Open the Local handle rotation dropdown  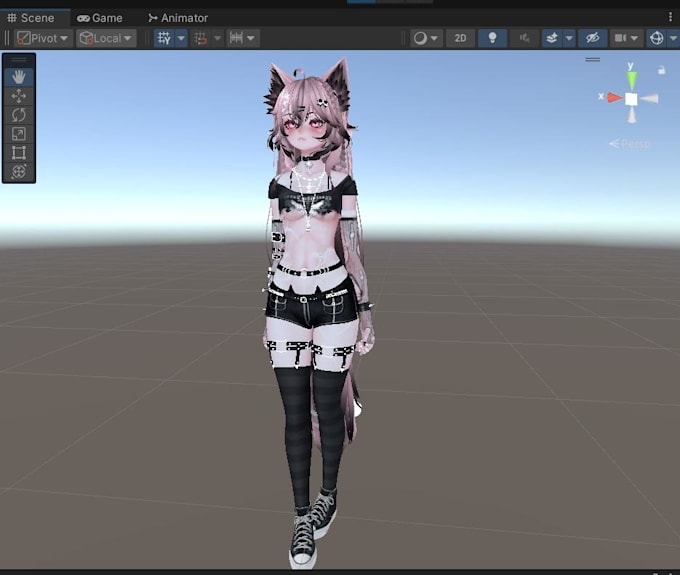point(106,38)
